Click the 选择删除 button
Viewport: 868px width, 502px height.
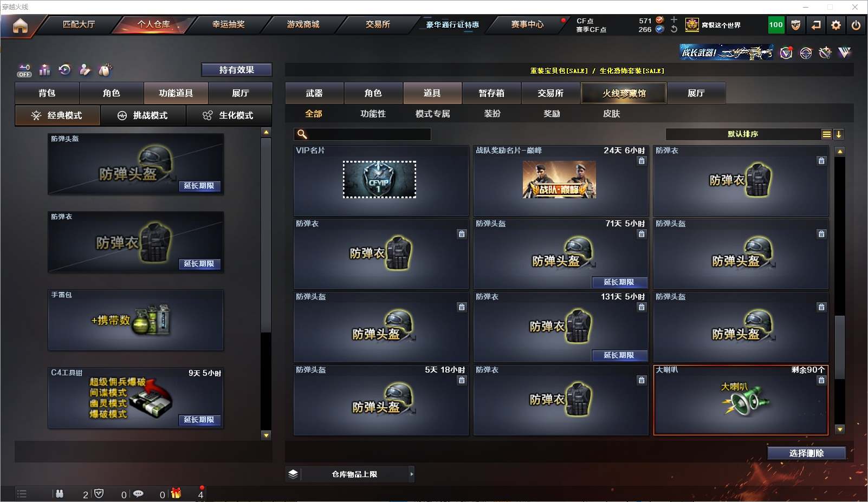tap(807, 453)
